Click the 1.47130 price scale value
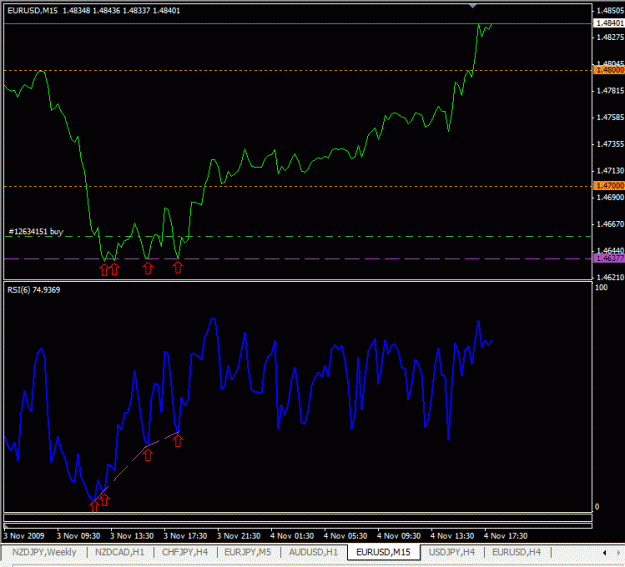Viewport: 625px width, 567px height. (610, 171)
